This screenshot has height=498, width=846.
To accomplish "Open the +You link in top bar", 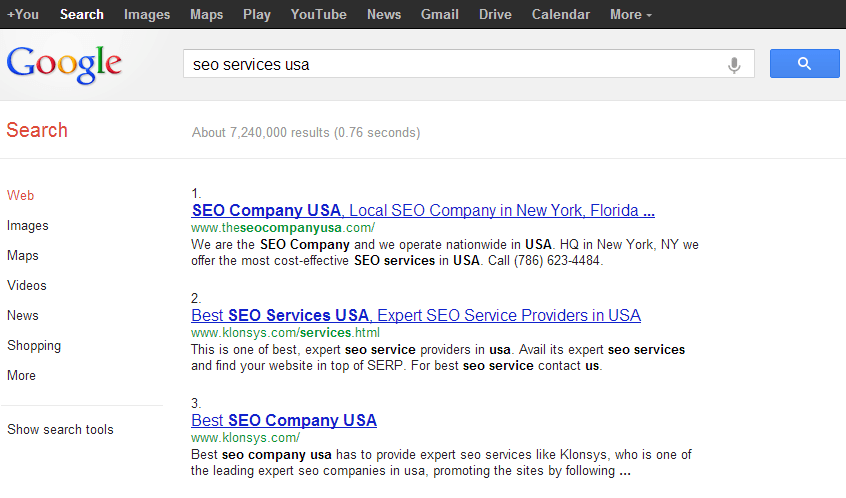I will [x=23, y=15].
